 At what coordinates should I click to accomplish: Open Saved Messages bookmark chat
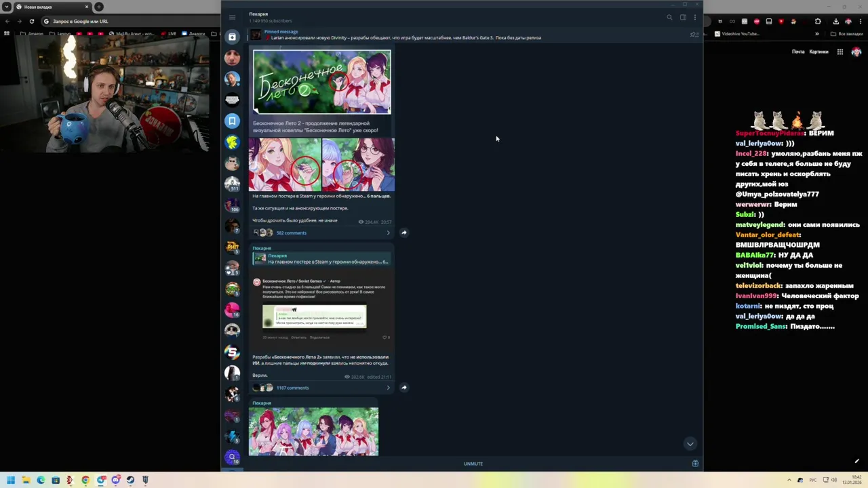[232, 121]
